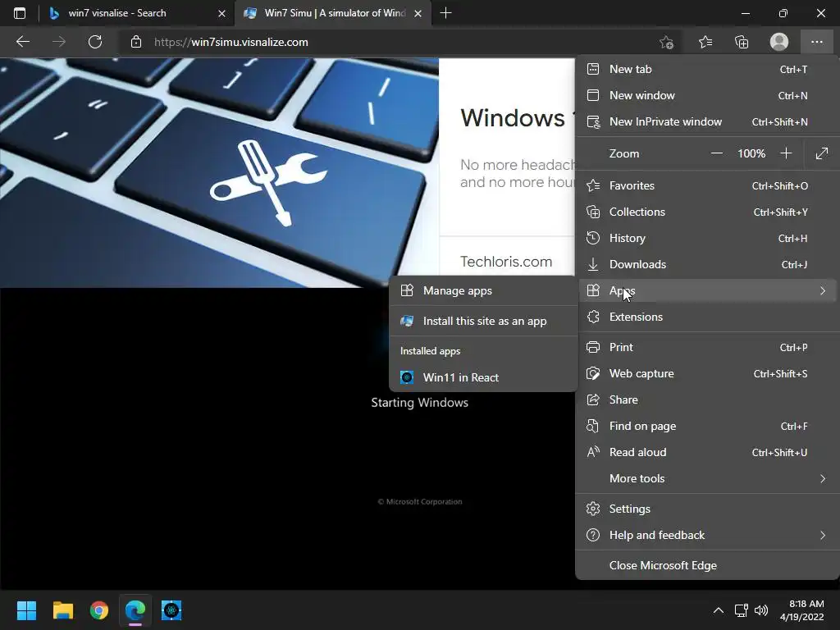This screenshot has height=630, width=840.
Task: Expand the Apps submenu arrow
Action: coord(823,290)
